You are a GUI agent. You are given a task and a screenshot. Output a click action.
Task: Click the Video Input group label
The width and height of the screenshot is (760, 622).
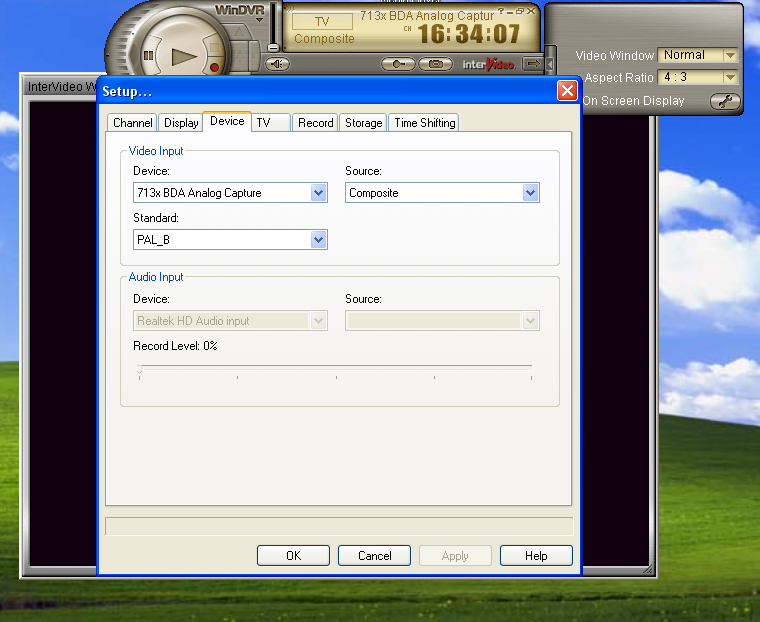click(156, 151)
